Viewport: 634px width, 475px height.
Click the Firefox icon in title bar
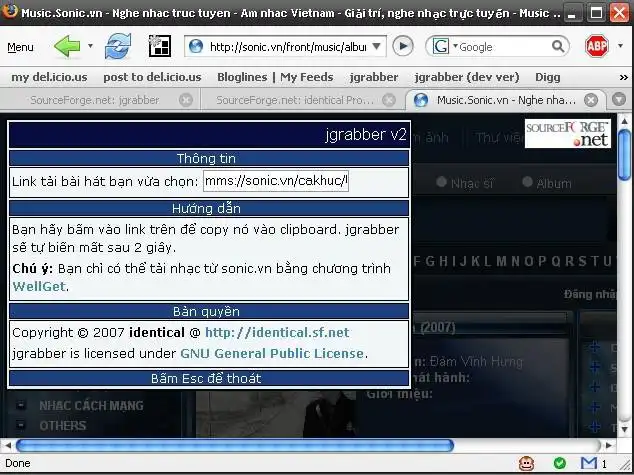click(x=9, y=10)
